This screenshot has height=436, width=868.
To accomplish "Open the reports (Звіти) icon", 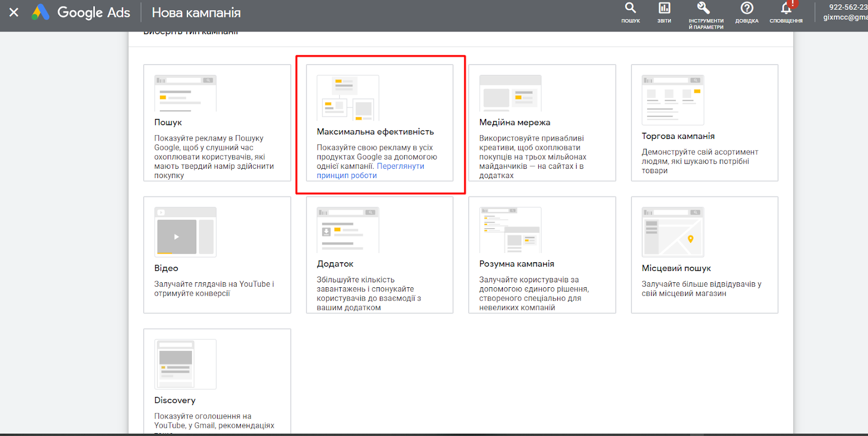I will point(664,13).
